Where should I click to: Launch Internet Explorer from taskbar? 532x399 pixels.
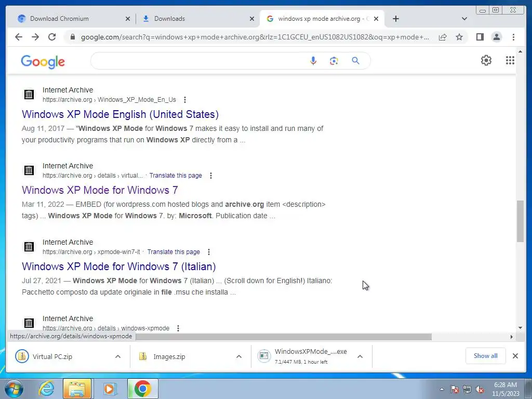(46, 389)
